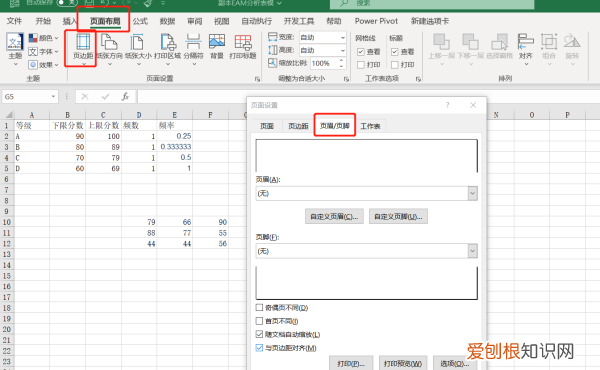600x370 pixels.
Task: Click the select-all corner of the sheet
Action: pos(8,114)
